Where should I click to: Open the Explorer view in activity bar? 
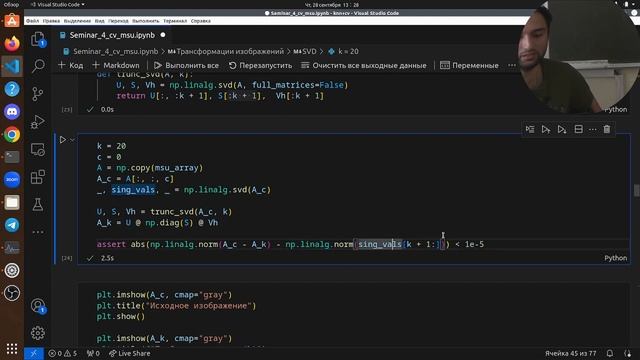[38, 40]
